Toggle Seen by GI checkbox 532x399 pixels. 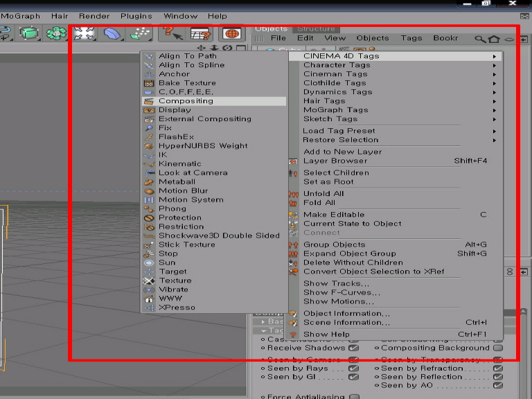pos(353,377)
